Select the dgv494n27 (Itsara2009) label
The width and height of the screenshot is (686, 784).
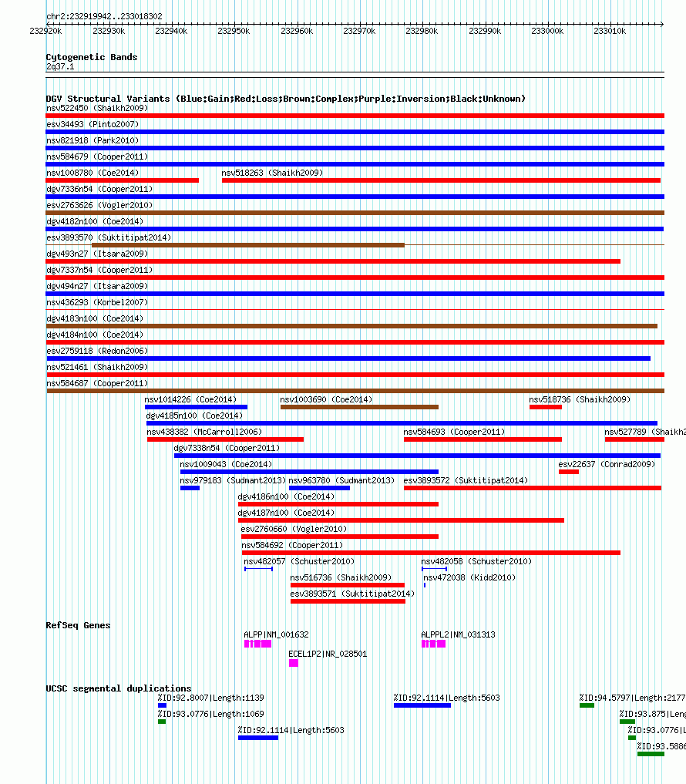click(x=97, y=286)
